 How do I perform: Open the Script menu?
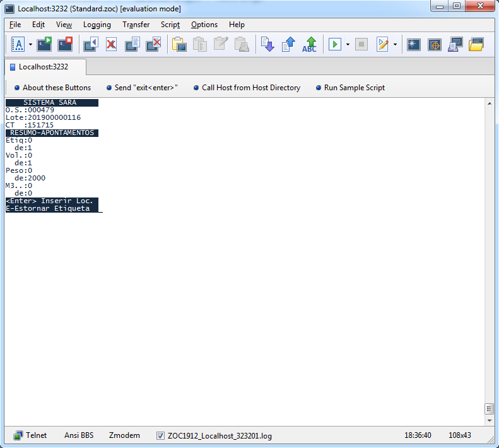(x=170, y=25)
